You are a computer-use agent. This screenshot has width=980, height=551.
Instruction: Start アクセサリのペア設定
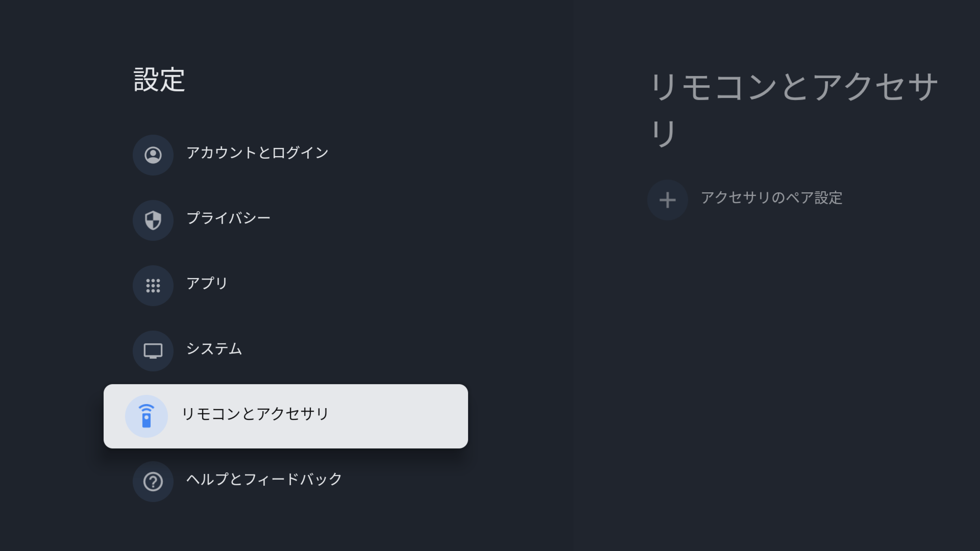coord(771,198)
